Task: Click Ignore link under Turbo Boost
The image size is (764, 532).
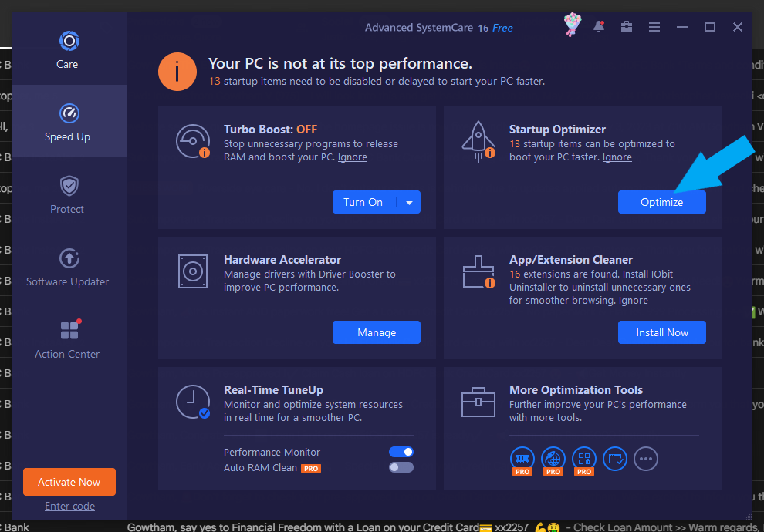Action: pos(352,157)
